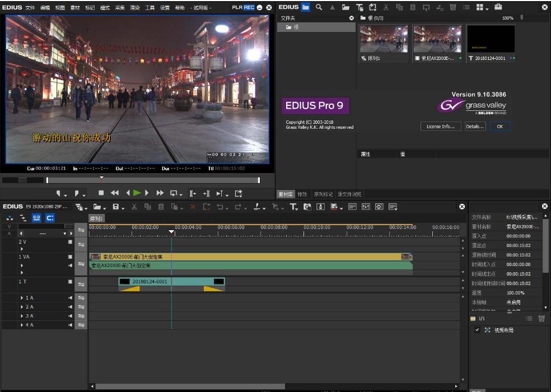
Task: Jump to the previous edit point
Action: click(x=193, y=193)
